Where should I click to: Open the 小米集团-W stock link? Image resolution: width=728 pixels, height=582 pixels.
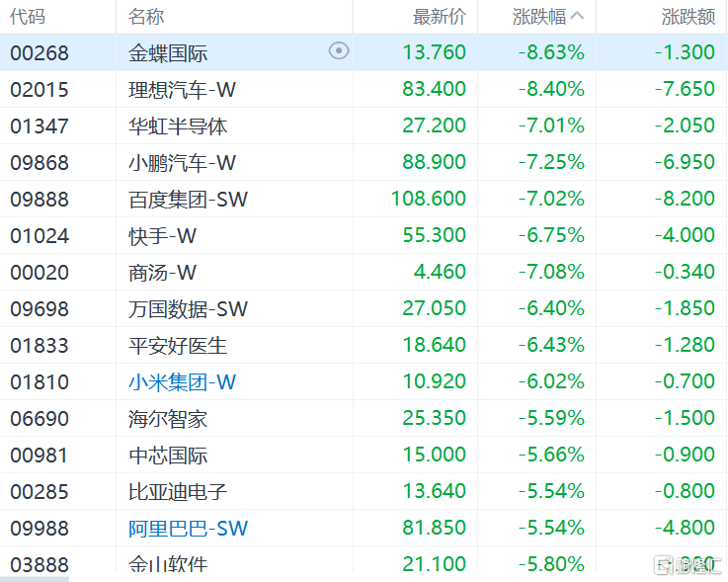tap(183, 381)
